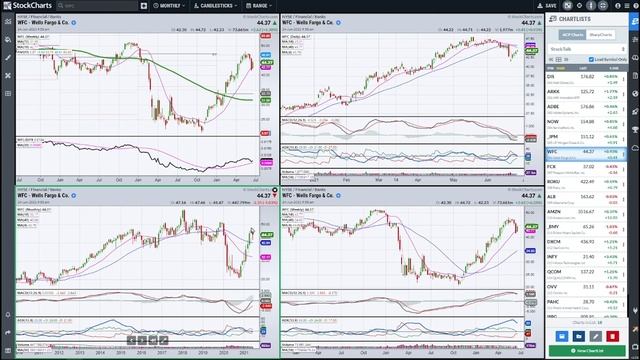Click info icon beside WFC title in bottom-left chart
Screen dimensions: 640x360
pos(74,196)
